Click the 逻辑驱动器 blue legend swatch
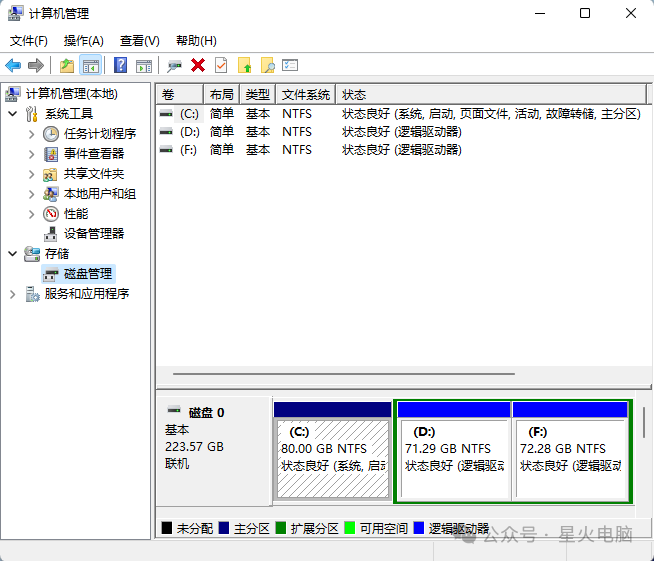654x561 pixels. [419, 528]
